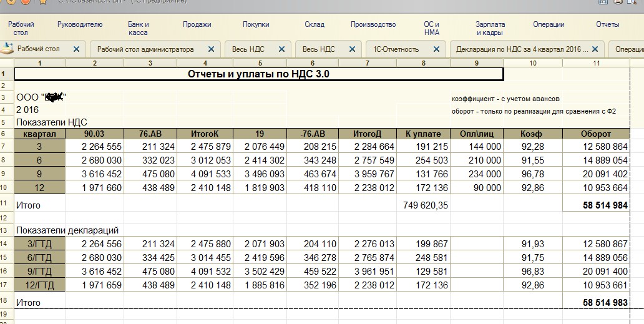Open the Руководителю section
Viewport: 644px width, 324px height.
pos(79,25)
